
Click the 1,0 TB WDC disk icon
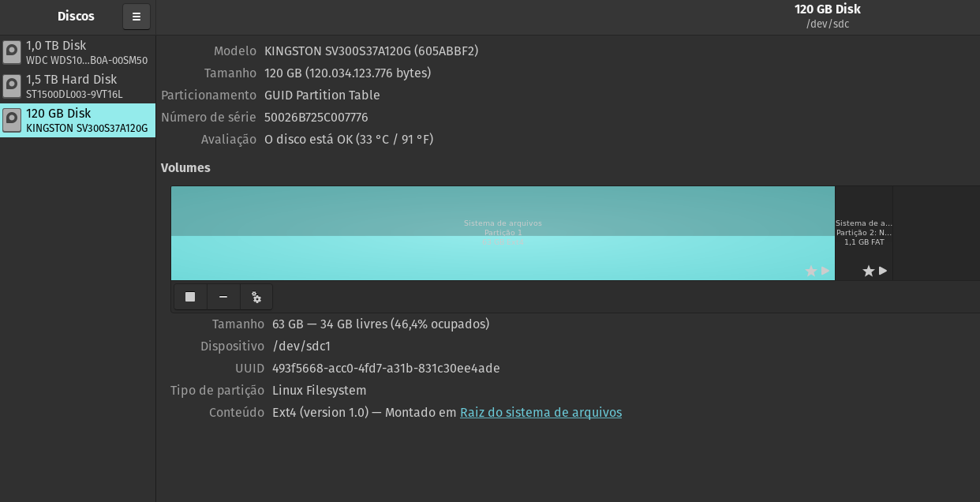click(x=12, y=52)
